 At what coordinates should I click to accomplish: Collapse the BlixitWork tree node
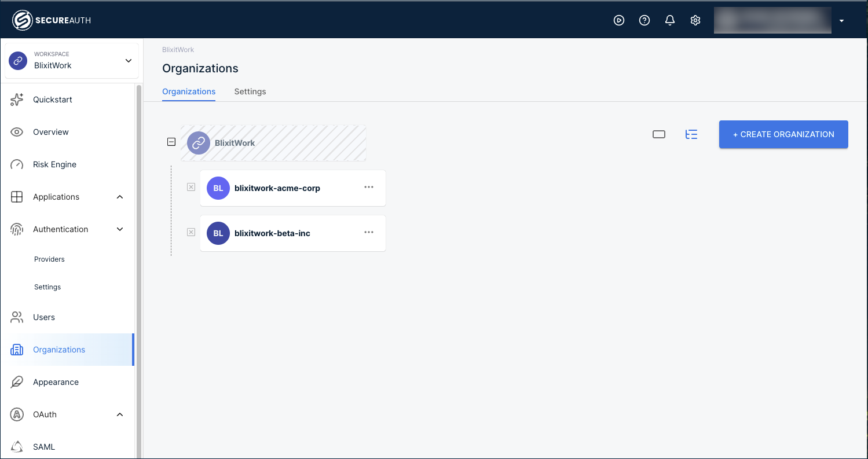[x=171, y=142]
